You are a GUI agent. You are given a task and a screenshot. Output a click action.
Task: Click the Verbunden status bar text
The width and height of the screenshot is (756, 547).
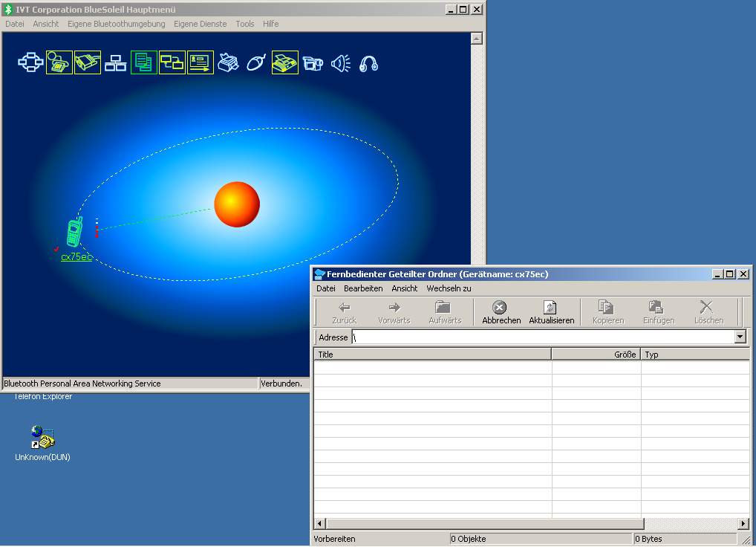pyautogui.click(x=281, y=383)
